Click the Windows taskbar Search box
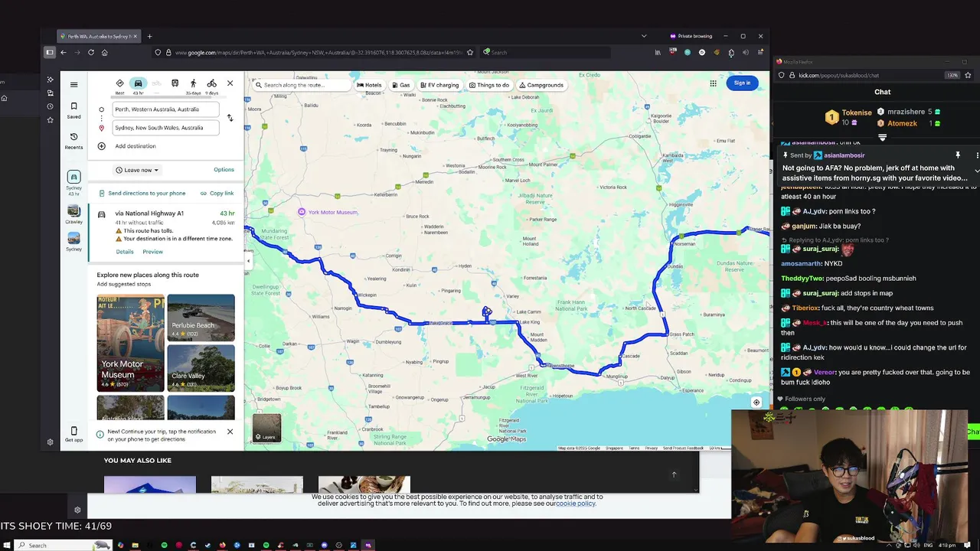This screenshot has width=980, height=551. 63,545
